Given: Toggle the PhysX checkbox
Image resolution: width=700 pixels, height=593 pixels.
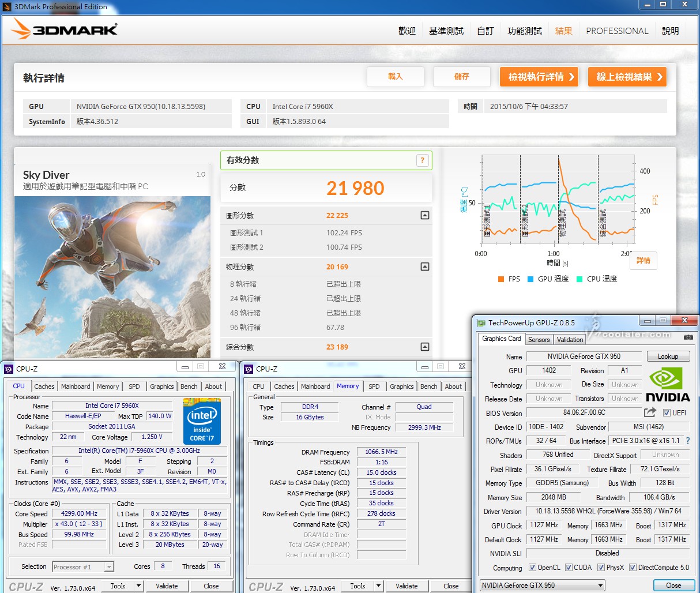Looking at the screenshot, I should click(601, 568).
